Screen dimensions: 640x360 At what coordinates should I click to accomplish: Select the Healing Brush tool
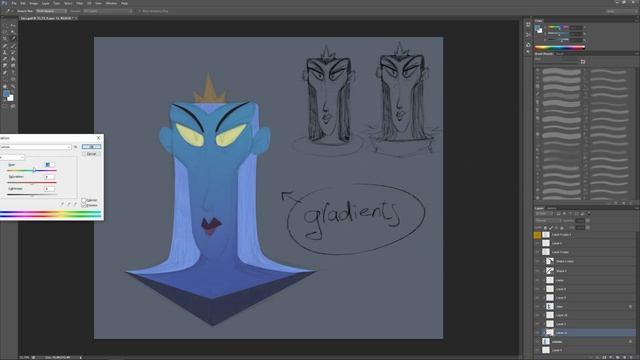click(x=4, y=46)
